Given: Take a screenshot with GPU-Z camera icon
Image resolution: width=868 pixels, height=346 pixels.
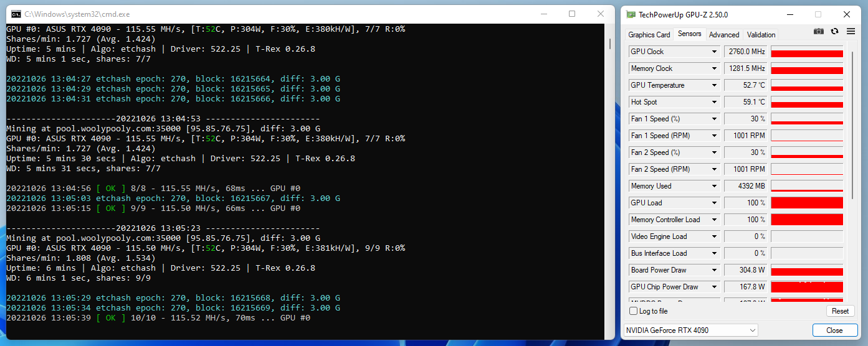Looking at the screenshot, I should 819,31.
